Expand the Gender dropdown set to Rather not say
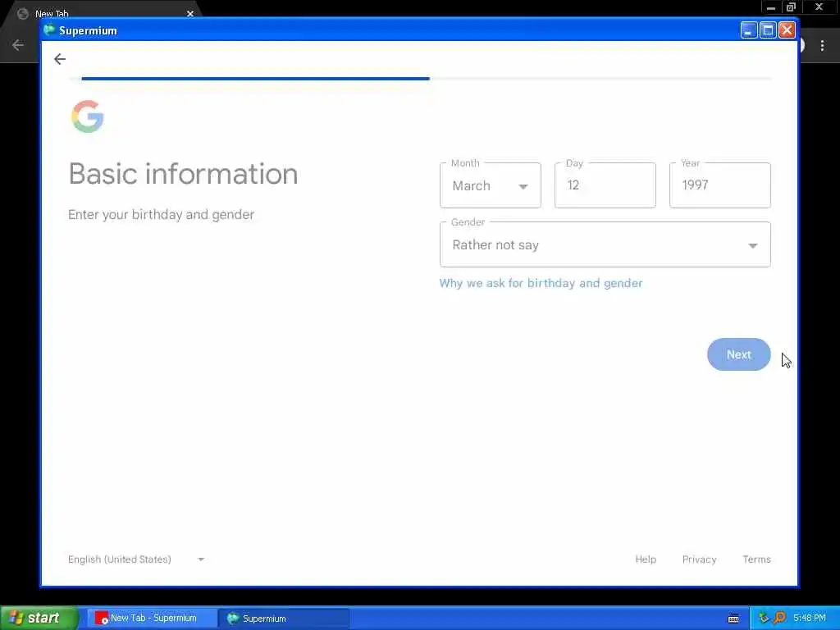This screenshot has height=630, width=840. (605, 244)
